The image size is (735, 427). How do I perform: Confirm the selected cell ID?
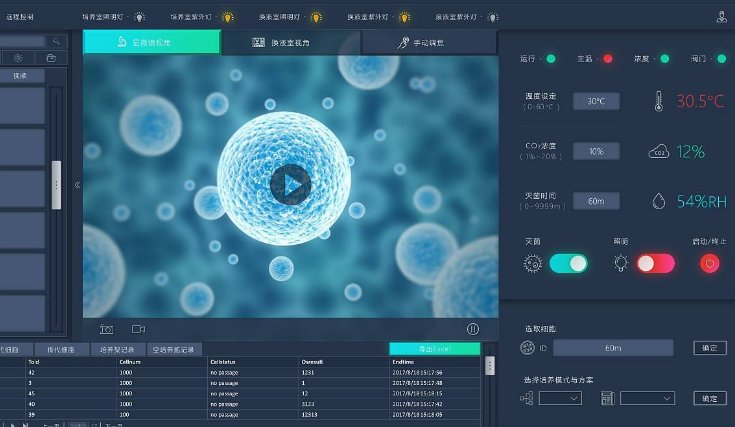tap(710, 348)
